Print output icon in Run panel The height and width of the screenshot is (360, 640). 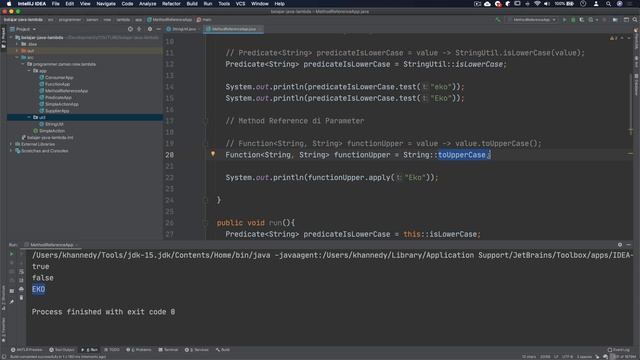pyautogui.click(x=21, y=289)
